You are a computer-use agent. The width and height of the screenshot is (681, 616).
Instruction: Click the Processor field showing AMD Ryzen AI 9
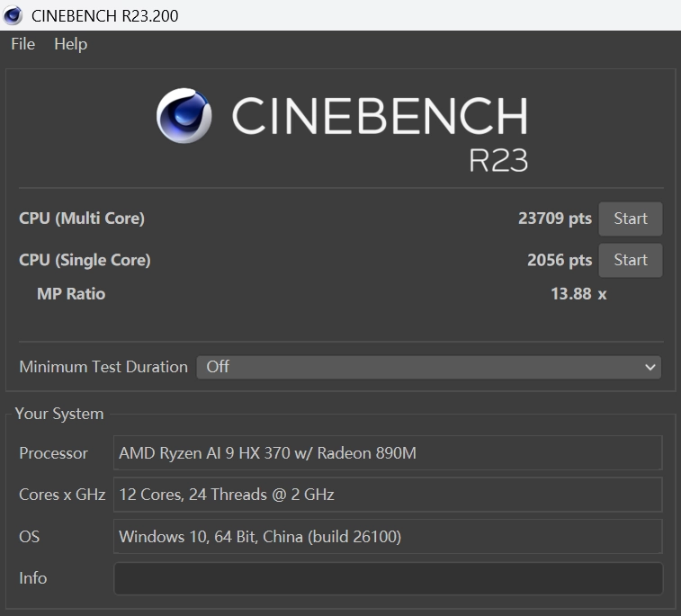[x=388, y=453]
